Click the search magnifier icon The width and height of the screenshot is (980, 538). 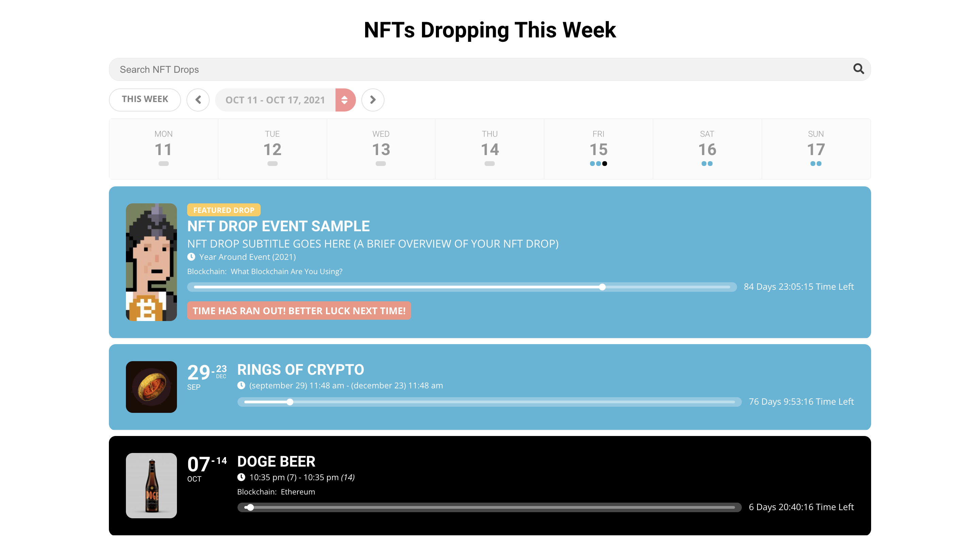[x=859, y=69]
